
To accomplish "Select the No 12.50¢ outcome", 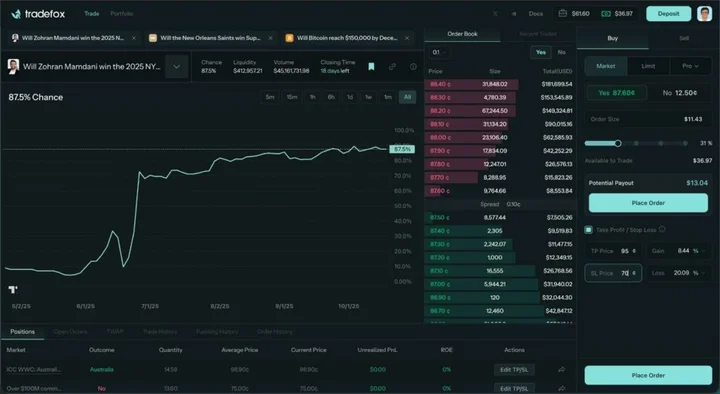I will tap(680, 93).
